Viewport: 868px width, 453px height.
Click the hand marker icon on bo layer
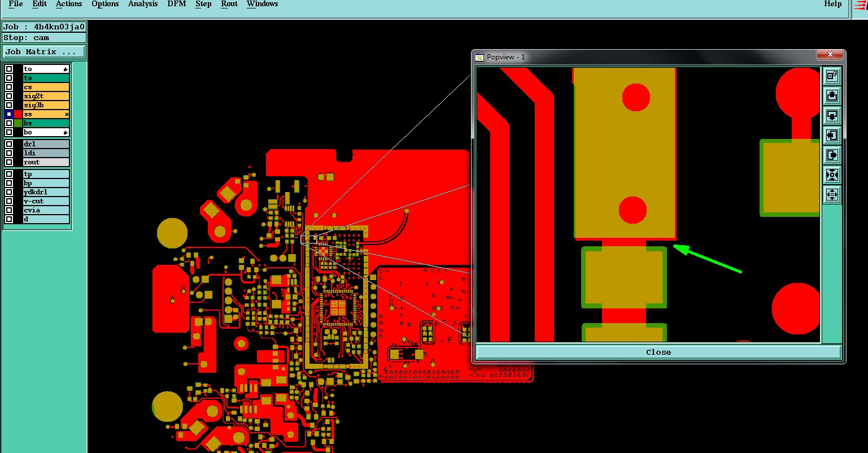pyautogui.click(x=66, y=132)
